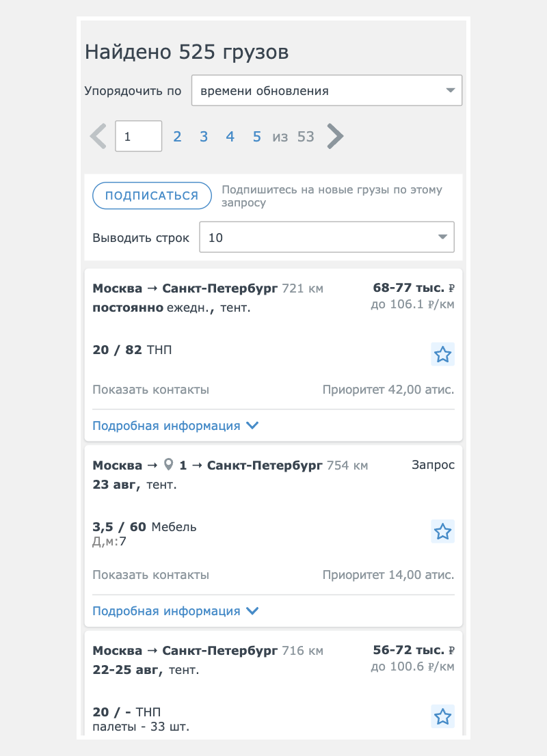Expand Подробная информация for furniture cargo

175,611
